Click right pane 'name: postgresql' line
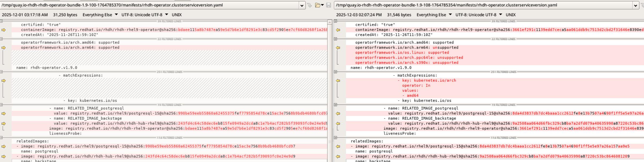 (x=374, y=151)
